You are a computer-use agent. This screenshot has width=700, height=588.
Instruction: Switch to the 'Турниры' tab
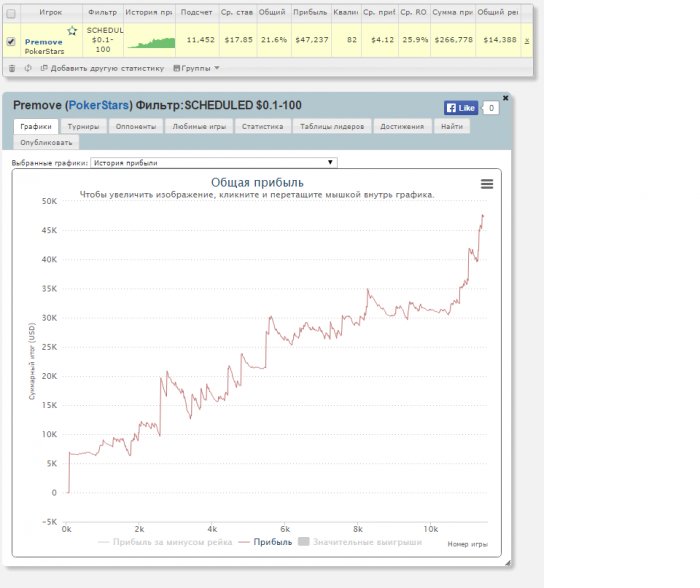(x=84, y=127)
